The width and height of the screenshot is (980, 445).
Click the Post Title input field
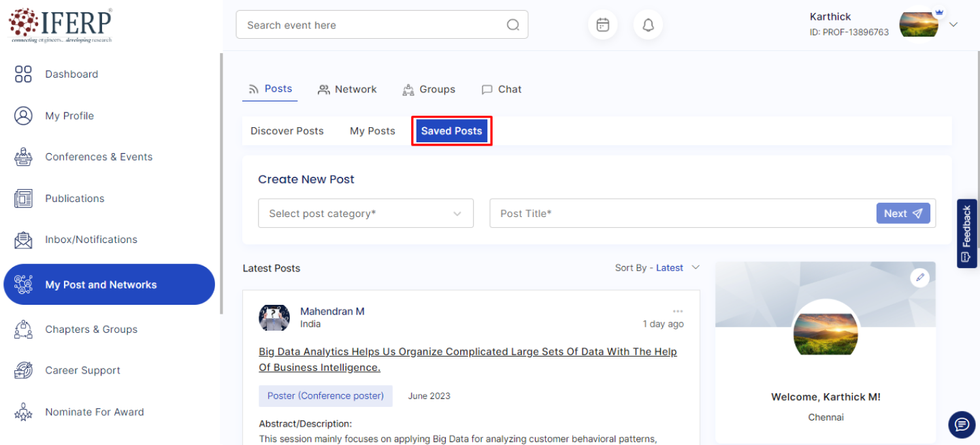pos(681,214)
